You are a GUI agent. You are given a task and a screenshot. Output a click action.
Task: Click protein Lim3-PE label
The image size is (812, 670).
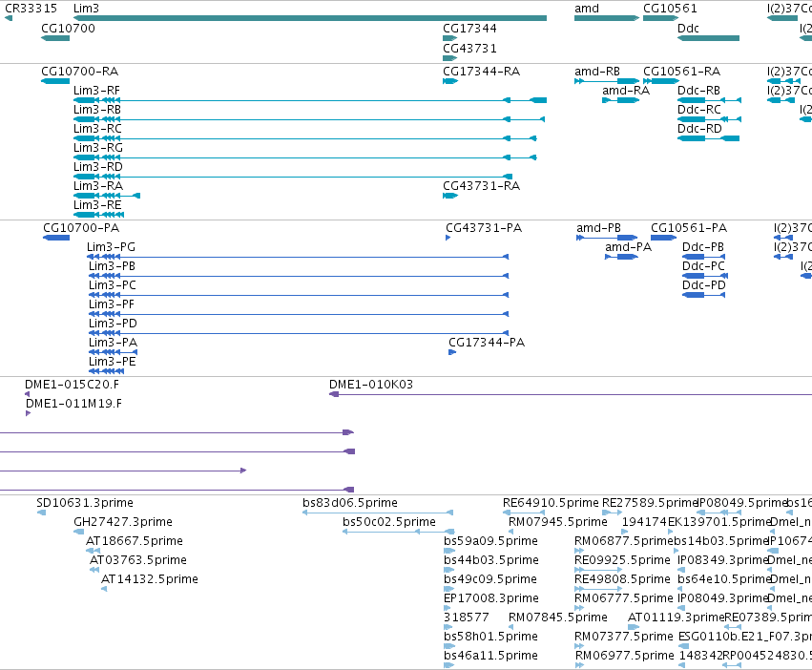tap(113, 363)
